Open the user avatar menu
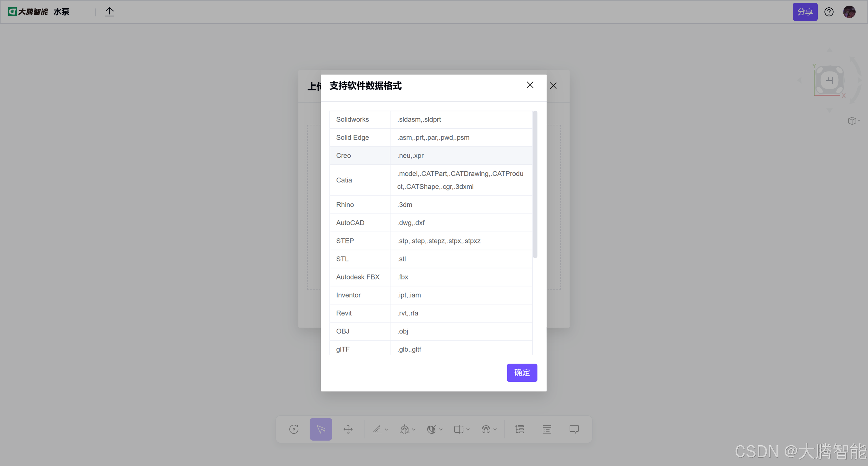868x466 pixels. [849, 12]
